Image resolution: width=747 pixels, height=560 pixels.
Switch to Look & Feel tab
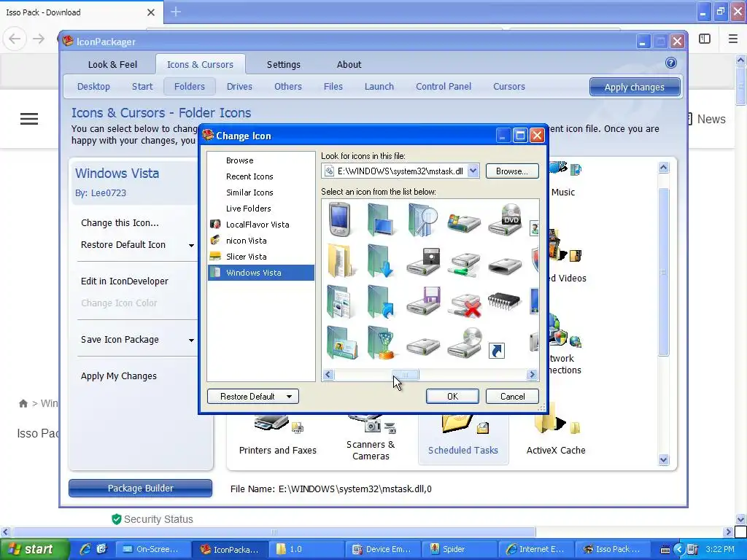(112, 64)
